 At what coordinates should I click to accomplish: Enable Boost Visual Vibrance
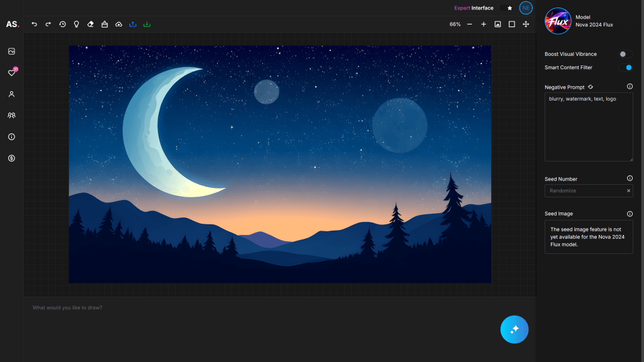point(625,54)
